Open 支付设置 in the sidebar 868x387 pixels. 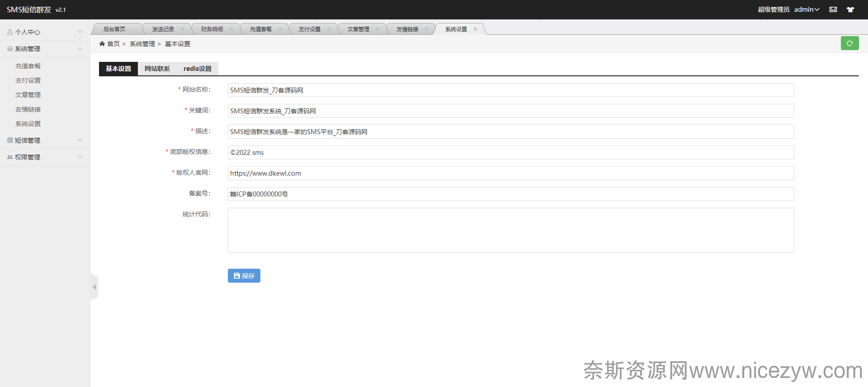click(28, 80)
